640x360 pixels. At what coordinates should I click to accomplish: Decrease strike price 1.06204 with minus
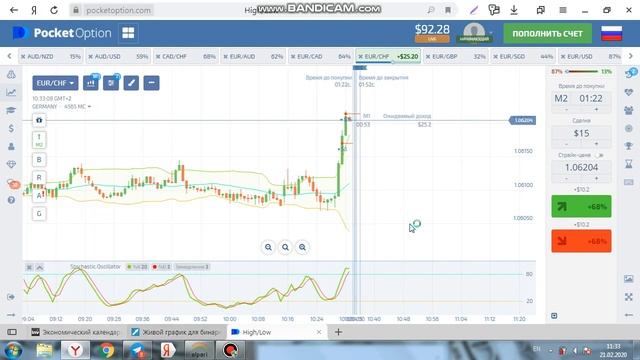(567, 179)
